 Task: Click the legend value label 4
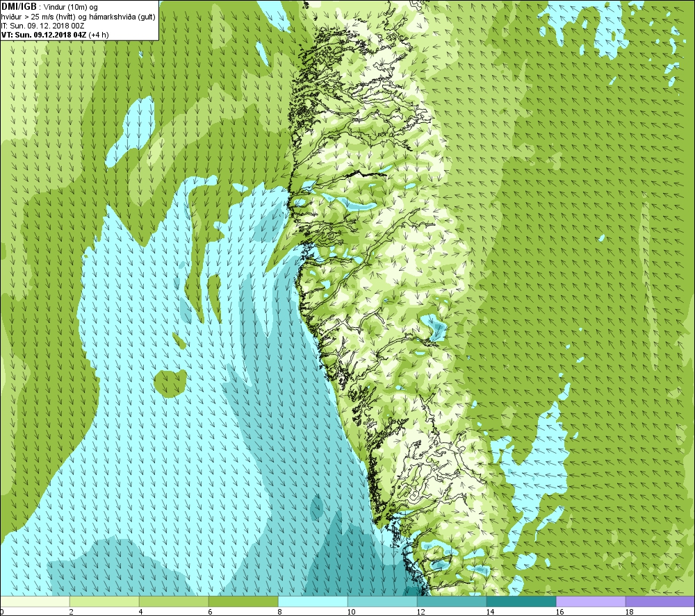coord(141,612)
